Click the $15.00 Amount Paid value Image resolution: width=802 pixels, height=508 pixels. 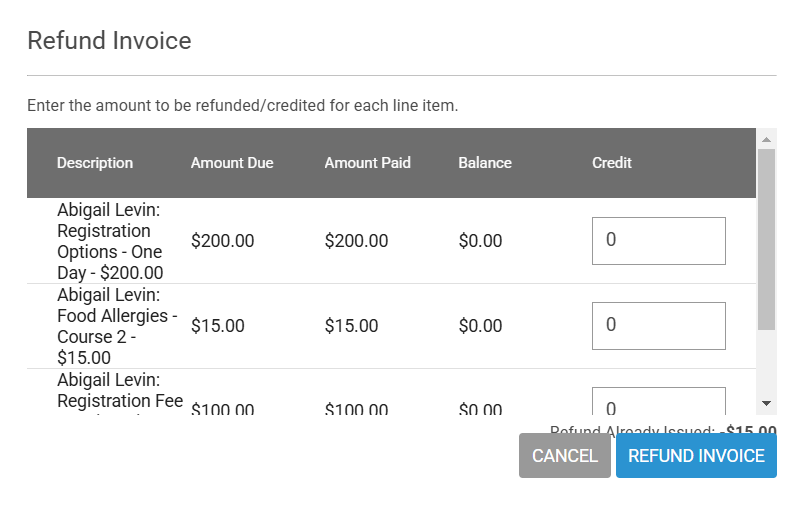[351, 326]
